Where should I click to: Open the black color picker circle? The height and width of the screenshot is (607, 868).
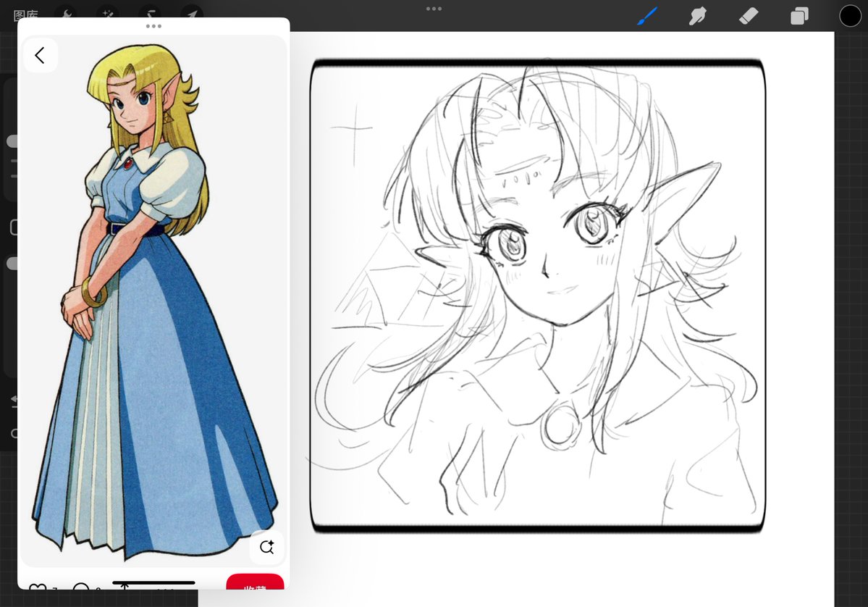tap(850, 16)
